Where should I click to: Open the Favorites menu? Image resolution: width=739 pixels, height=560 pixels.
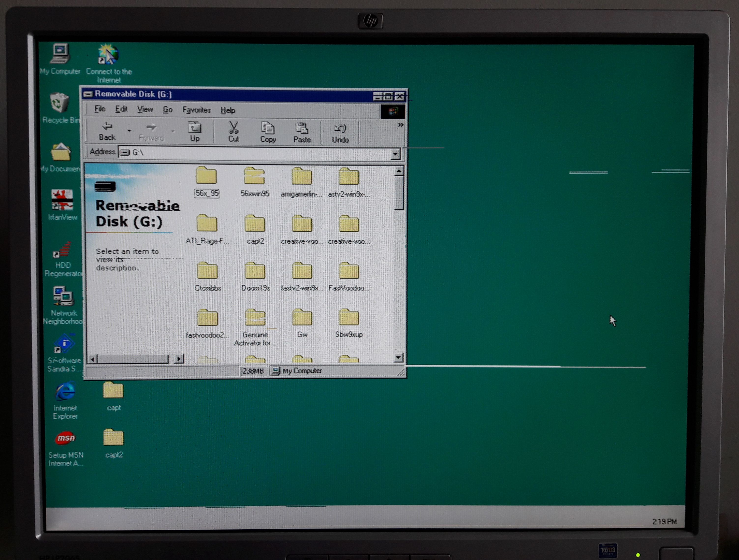(196, 110)
